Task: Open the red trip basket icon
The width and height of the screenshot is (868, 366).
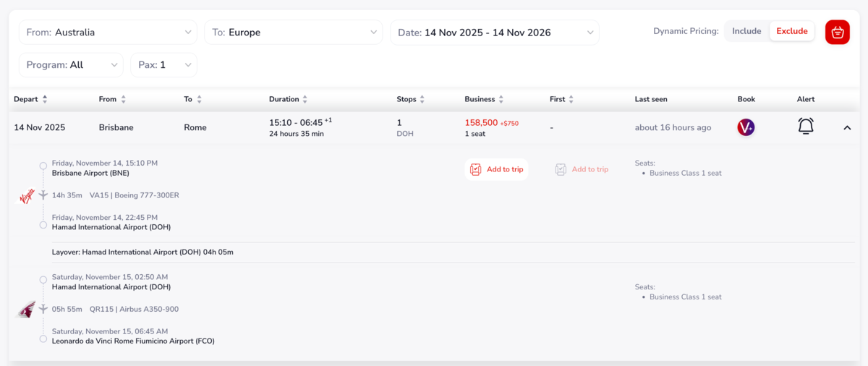Action: (x=838, y=32)
